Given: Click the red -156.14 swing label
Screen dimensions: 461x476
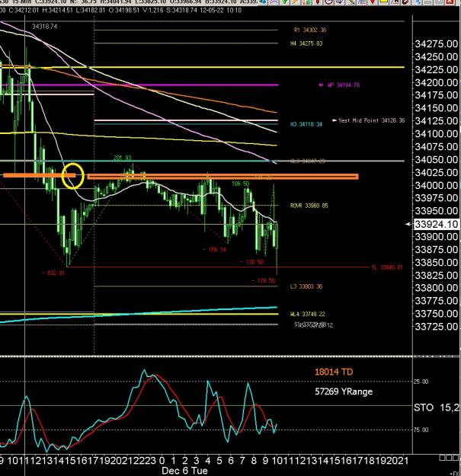Looking at the screenshot, I should pyautogui.click(x=214, y=250).
